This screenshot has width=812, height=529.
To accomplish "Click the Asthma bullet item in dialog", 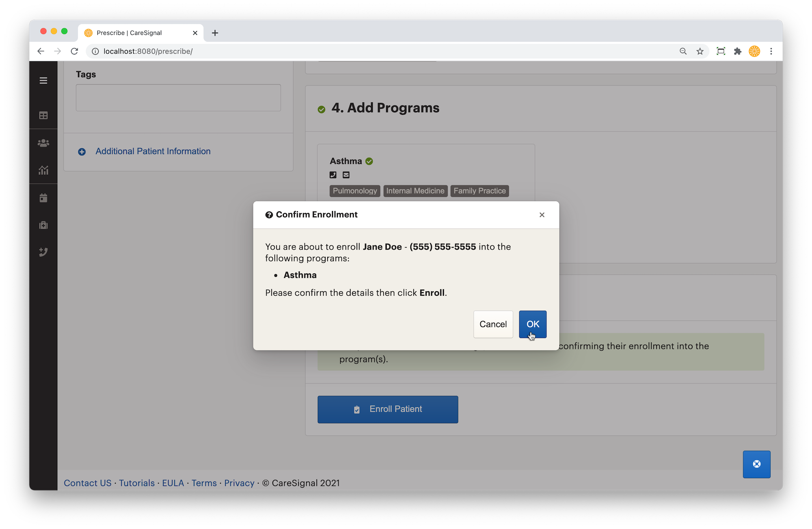I will coord(300,275).
